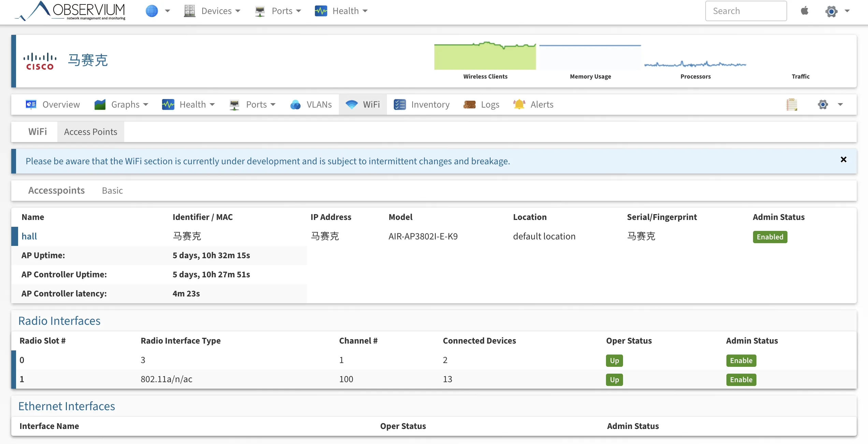Click the Inventory checklist icon
The image size is (868, 444).
[x=399, y=105]
